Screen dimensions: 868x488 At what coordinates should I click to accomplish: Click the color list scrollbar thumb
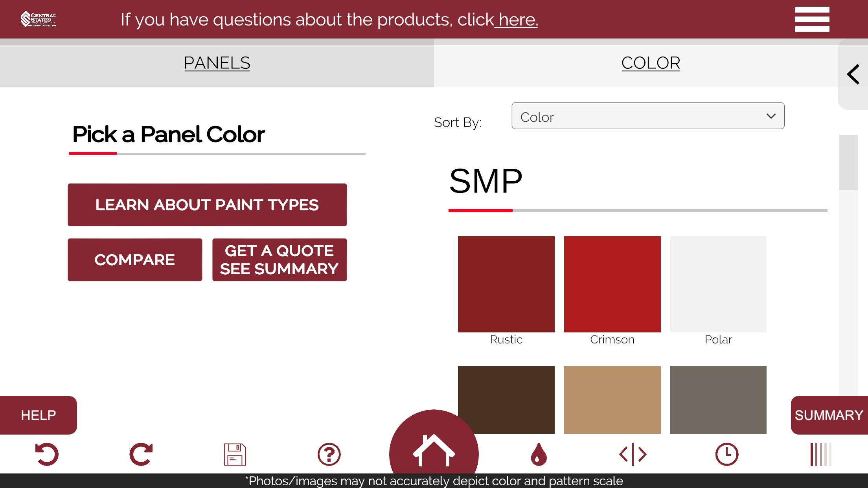coord(848,163)
